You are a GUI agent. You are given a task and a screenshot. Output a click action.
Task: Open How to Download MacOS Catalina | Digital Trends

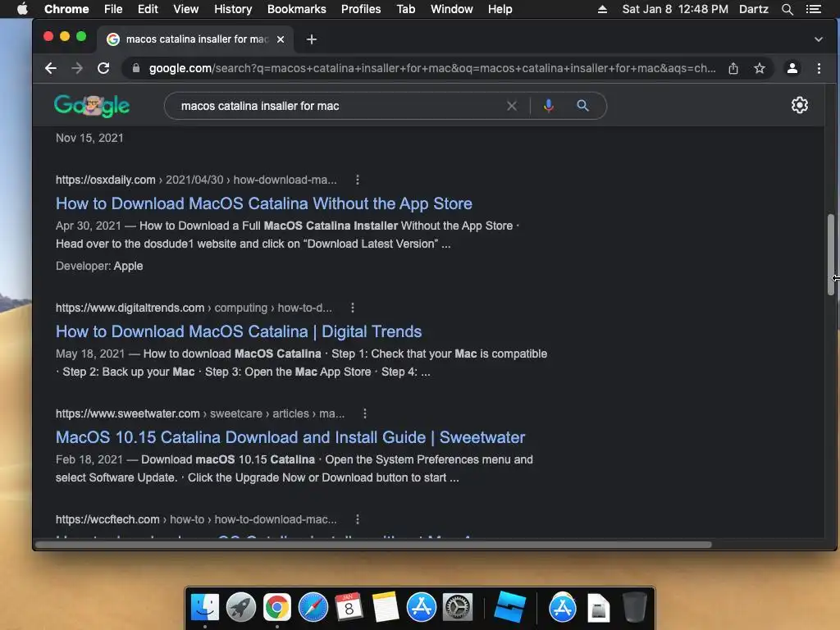click(x=239, y=331)
